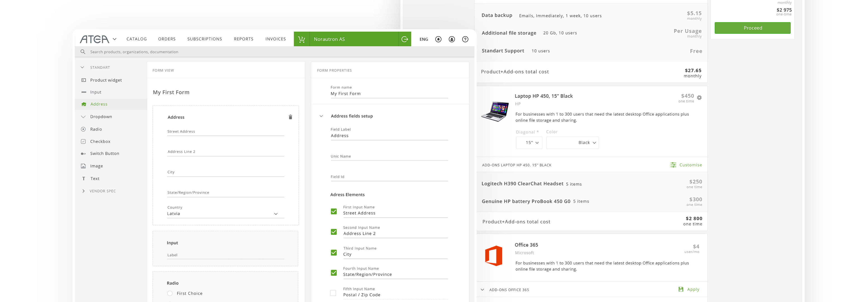This screenshot has height=302, width=868.
Task: Click the Office 365 product logo
Action: (x=494, y=256)
